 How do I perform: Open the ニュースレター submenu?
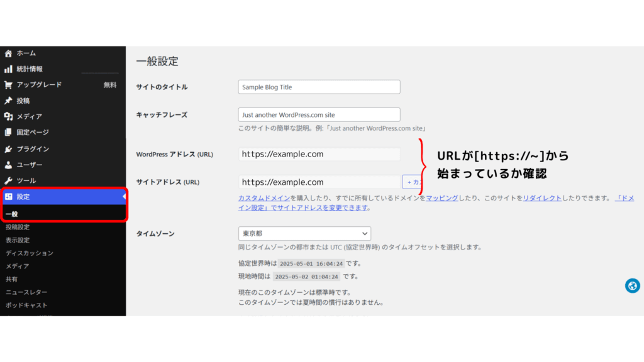click(26, 292)
